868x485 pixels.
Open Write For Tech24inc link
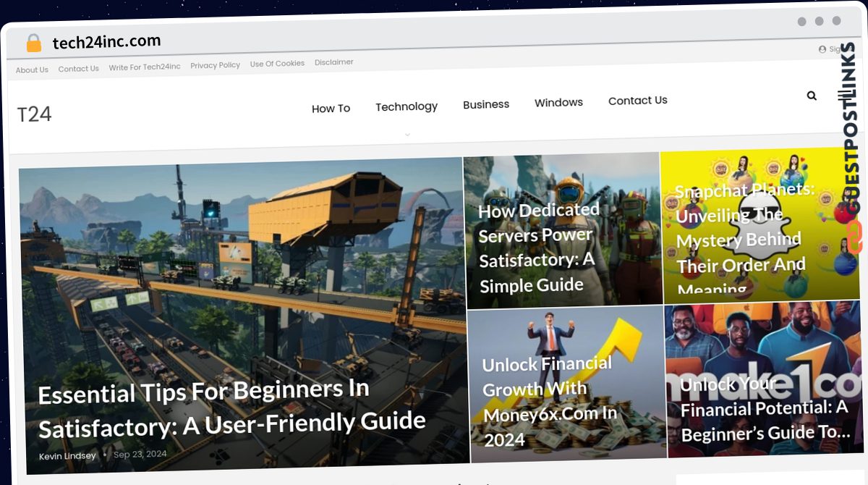pos(145,67)
